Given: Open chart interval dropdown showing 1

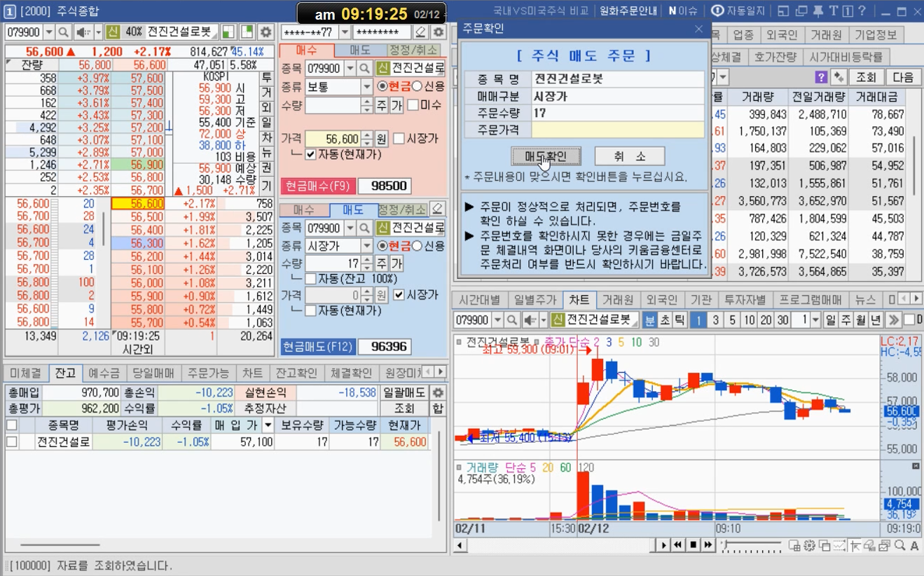Looking at the screenshot, I should click(x=815, y=320).
